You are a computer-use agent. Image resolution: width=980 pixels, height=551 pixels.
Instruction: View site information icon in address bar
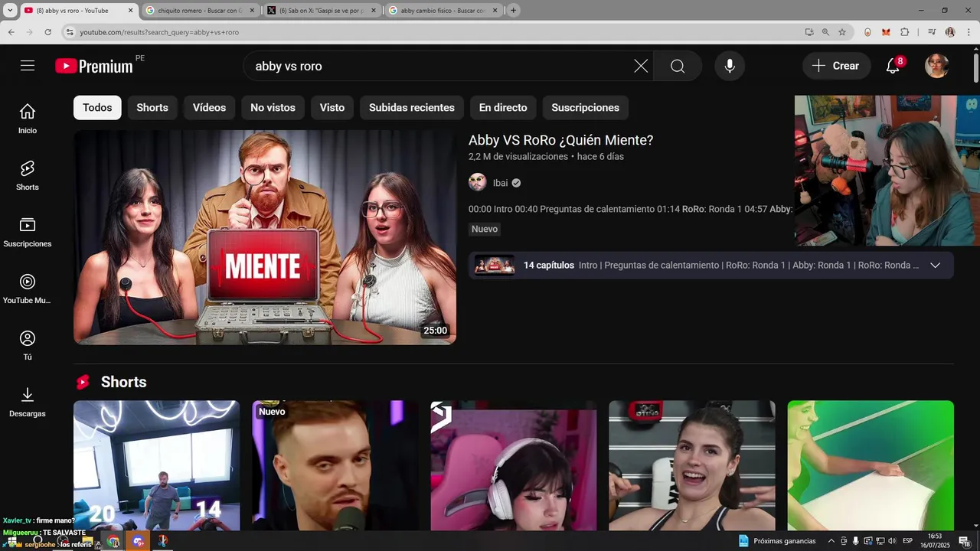point(70,32)
